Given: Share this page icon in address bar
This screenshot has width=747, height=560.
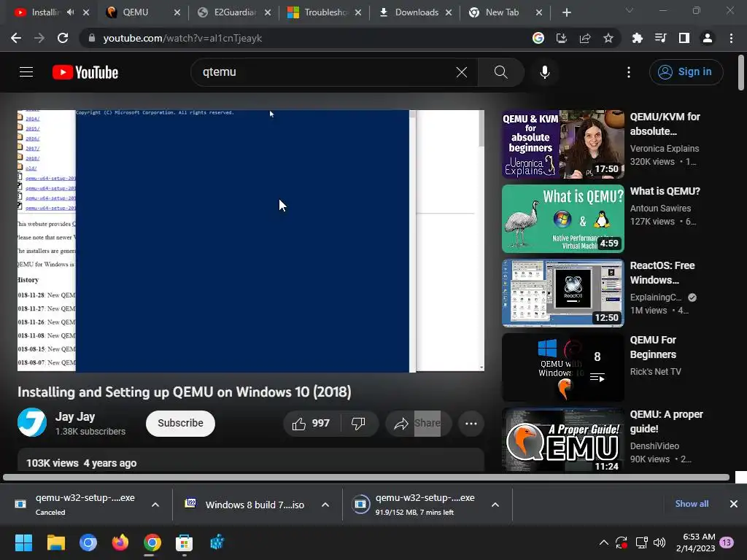Looking at the screenshot, I should click(x=585, y=38).
